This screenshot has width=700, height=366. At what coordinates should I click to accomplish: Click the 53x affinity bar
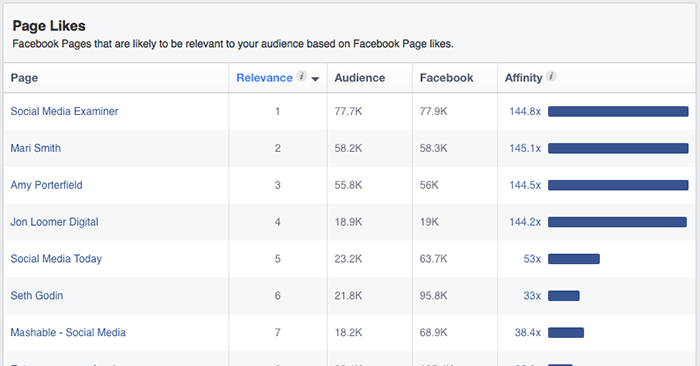[x=574, y=259]
